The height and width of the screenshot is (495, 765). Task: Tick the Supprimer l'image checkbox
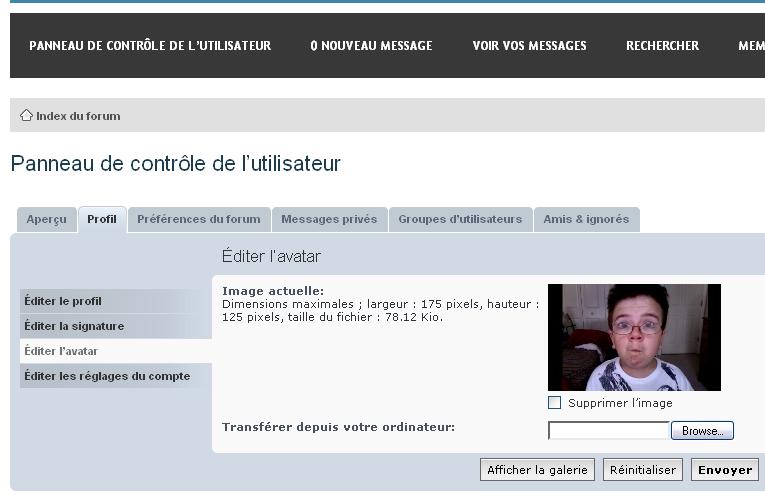(555, 403)
